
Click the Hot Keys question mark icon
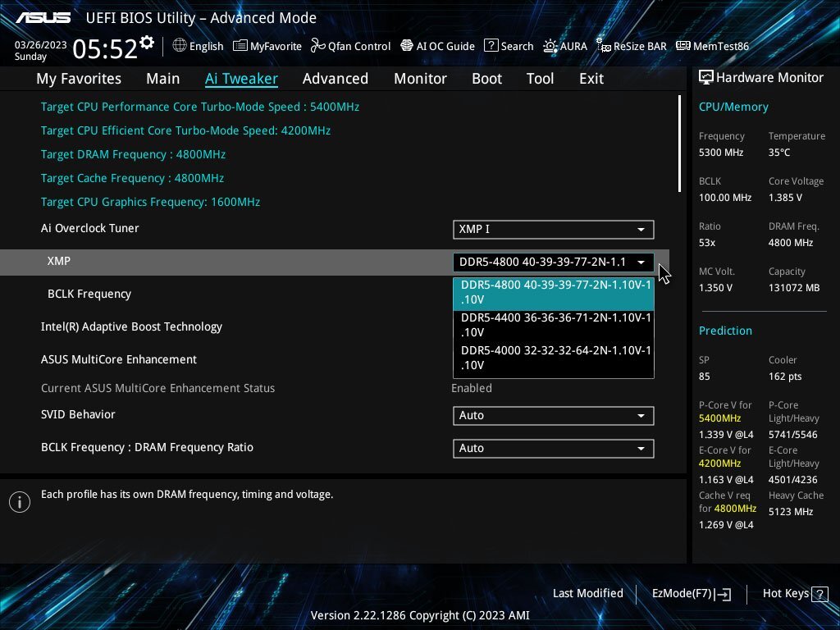(x=819, y=594)
